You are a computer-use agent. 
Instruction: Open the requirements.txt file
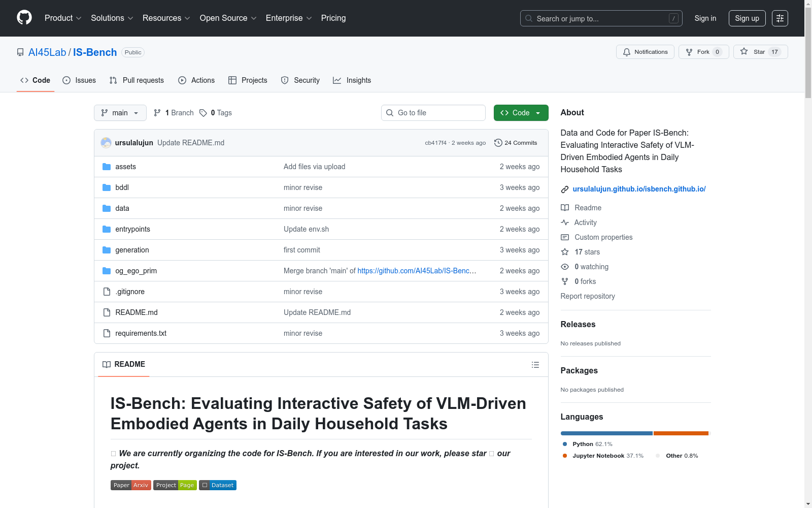141,333
